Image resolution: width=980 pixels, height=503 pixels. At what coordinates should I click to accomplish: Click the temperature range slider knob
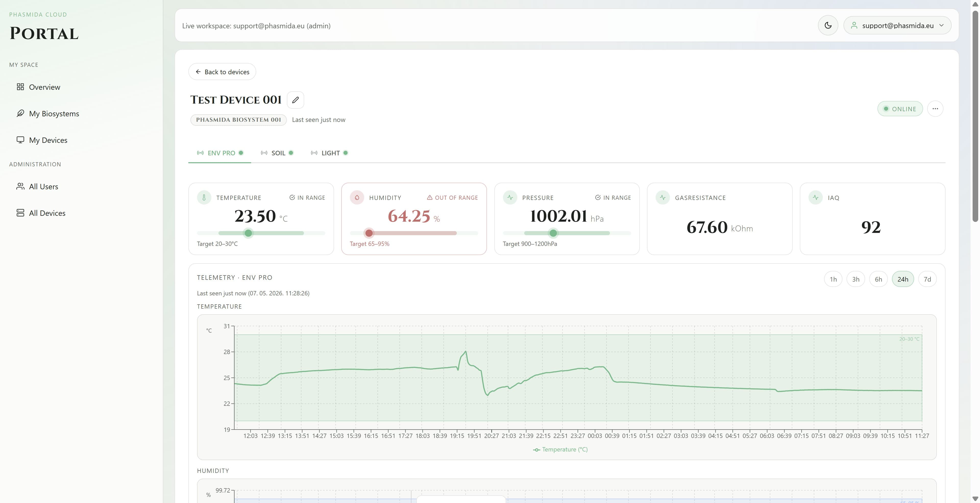click(x=248, y=233)
